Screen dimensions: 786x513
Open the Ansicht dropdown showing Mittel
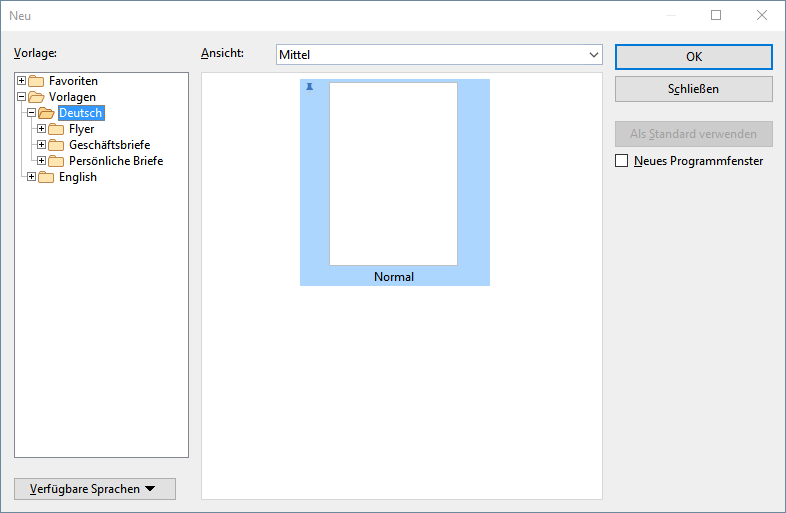click(439, 55)
